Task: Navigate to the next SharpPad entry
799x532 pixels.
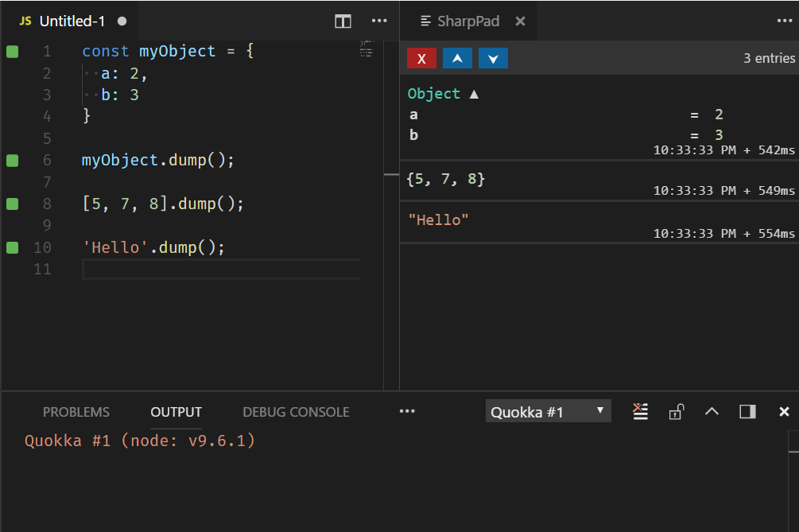Action: pos(493,57)
